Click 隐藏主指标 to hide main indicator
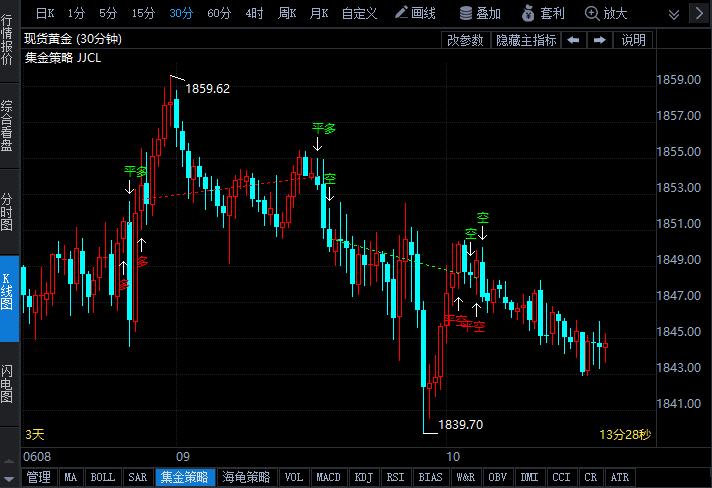 click(x=526, y=40)
